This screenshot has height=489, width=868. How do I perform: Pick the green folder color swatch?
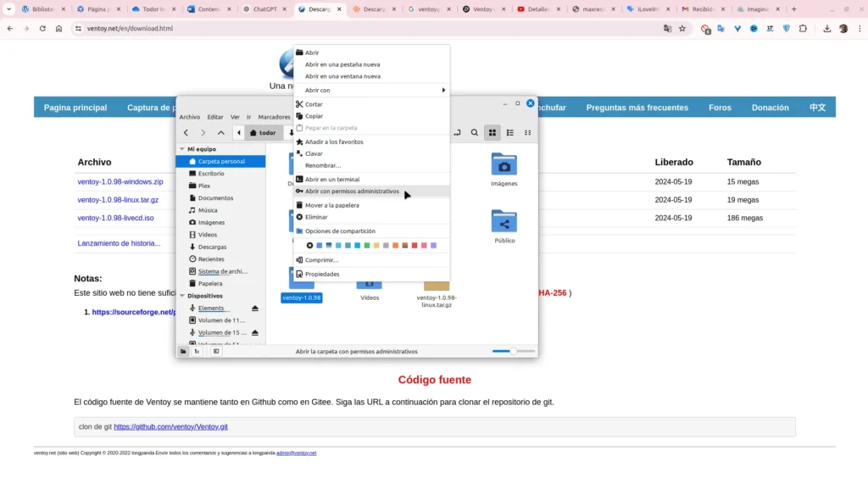pos(366,246)
